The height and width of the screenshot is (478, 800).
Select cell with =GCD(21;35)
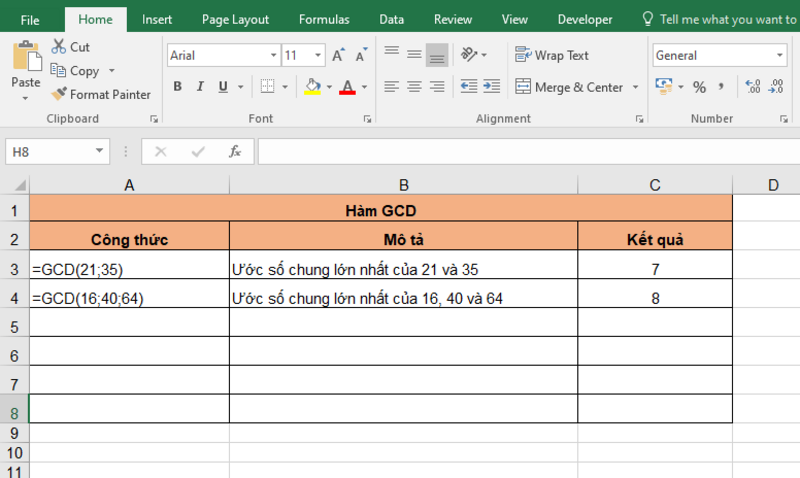tap(130, 264)
